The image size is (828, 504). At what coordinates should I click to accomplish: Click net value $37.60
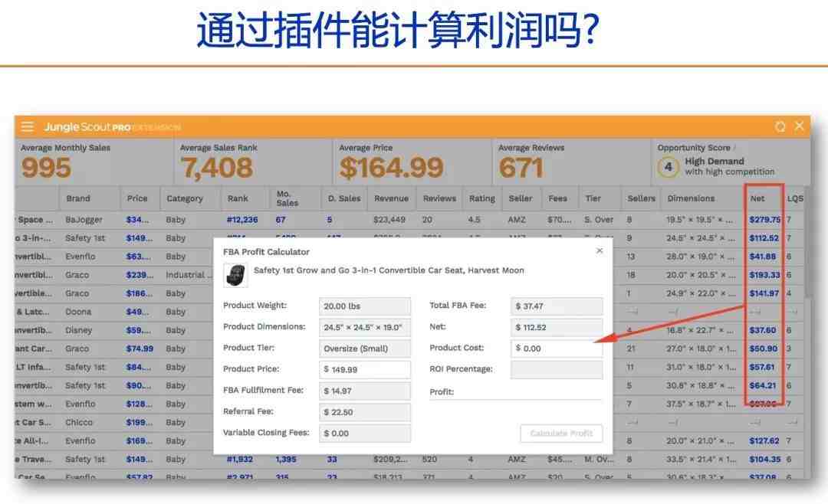(763, 330)
